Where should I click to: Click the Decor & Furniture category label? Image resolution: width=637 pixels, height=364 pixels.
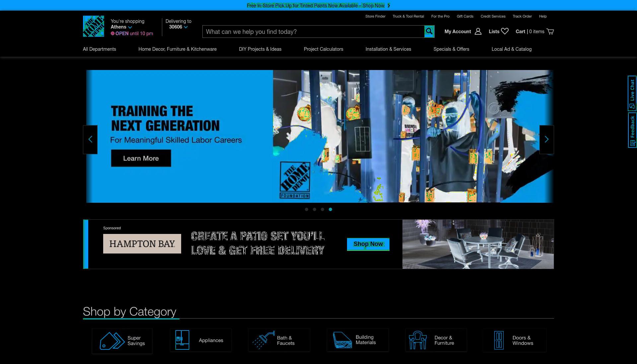444,340
